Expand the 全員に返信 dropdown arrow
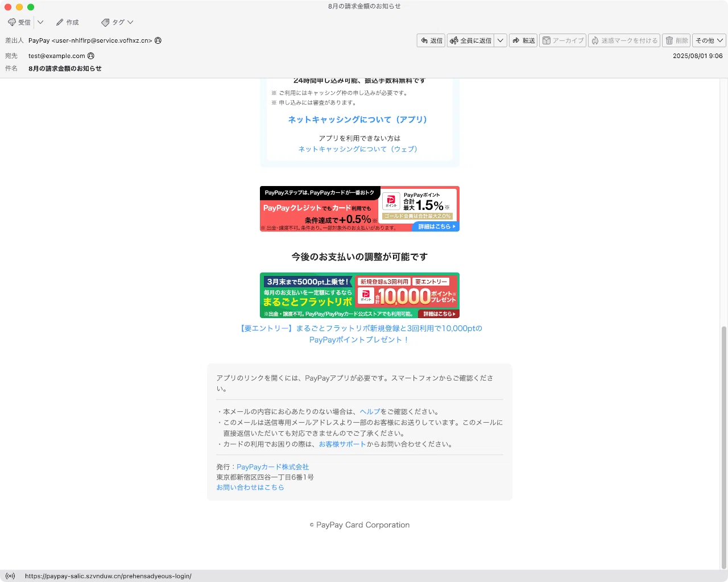Screen dimensions: 728x582 [x=500, y=40]
